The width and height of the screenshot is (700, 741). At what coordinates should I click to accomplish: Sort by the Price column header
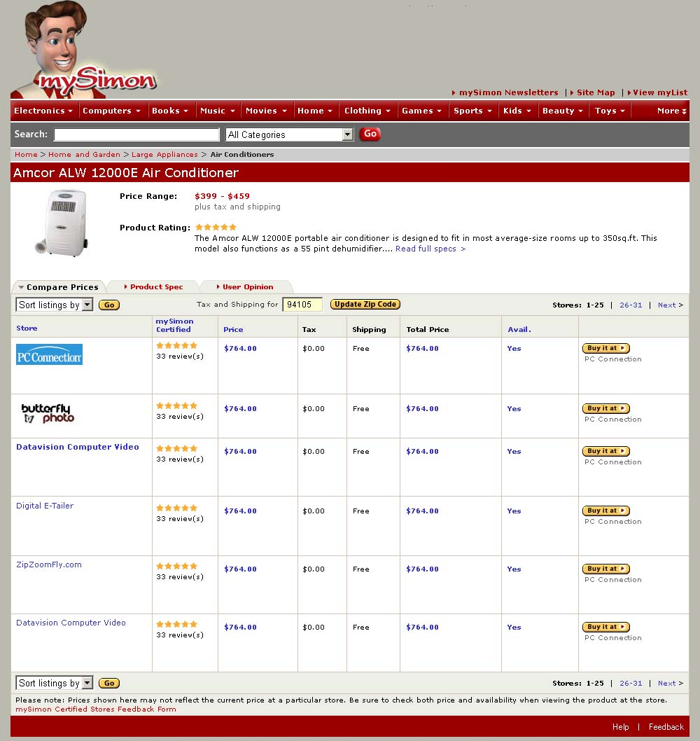(233, 329)
